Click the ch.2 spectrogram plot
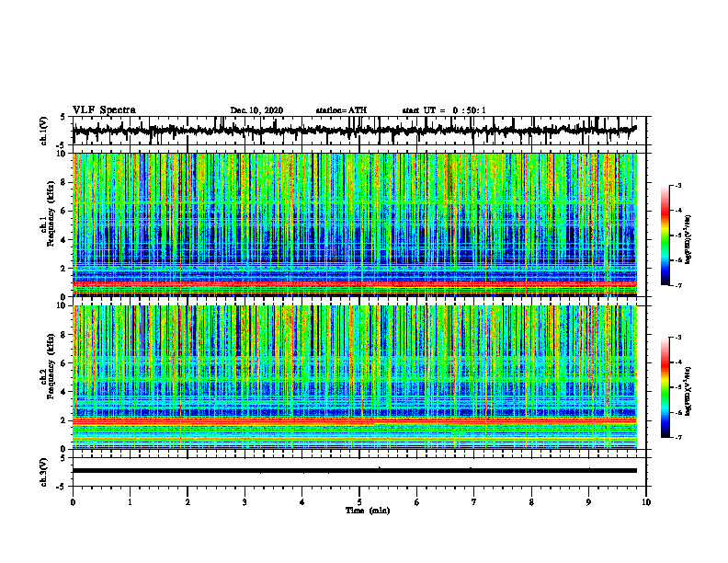Screen dimensions: 728x563 (354, 377)
